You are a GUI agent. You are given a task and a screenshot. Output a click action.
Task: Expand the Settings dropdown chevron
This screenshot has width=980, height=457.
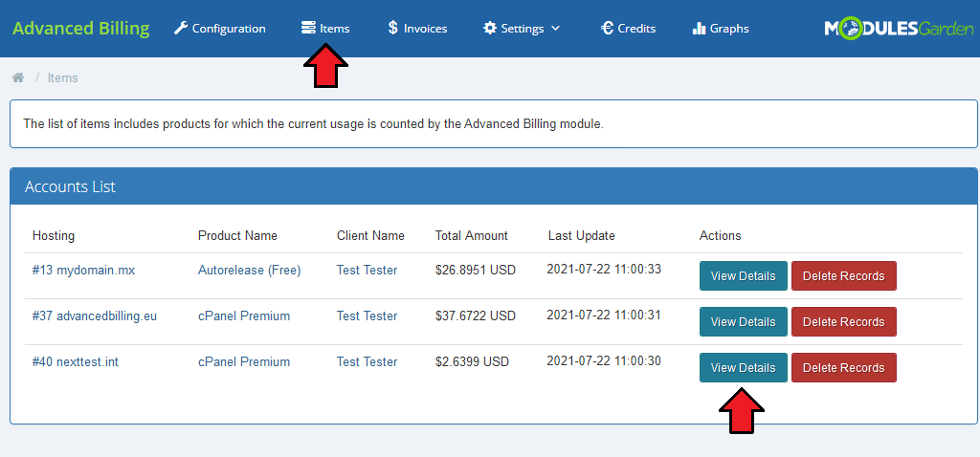[x=556, y=28]
